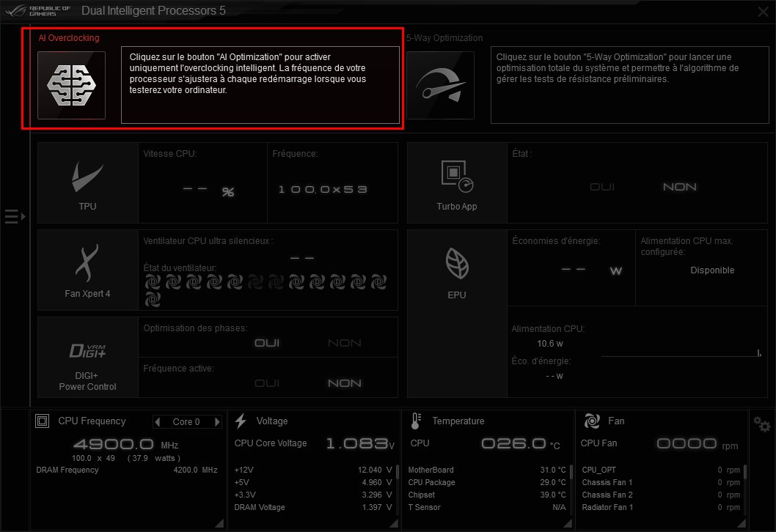Image resolution: width=776 pixels, height=532 pixels.
Task: Open the Turbo App module
Action: [456, 182]
